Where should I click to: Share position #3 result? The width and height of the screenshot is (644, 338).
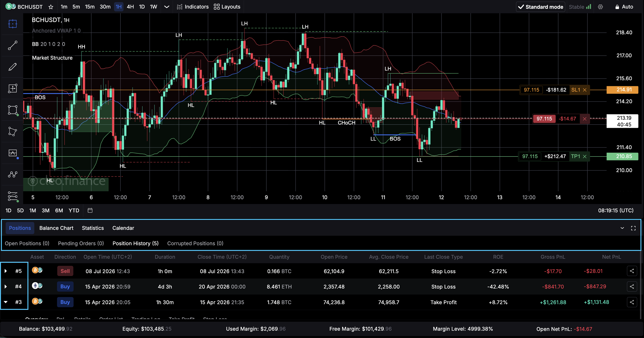click(632, 302)
